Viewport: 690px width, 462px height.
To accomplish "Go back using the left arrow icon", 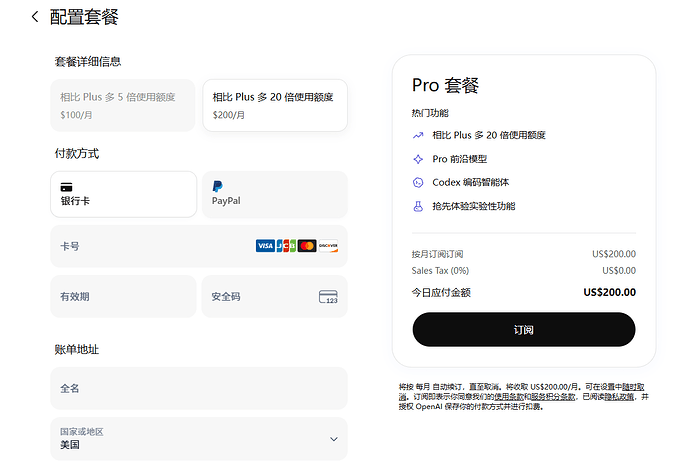I will click(x=35, y=17).
